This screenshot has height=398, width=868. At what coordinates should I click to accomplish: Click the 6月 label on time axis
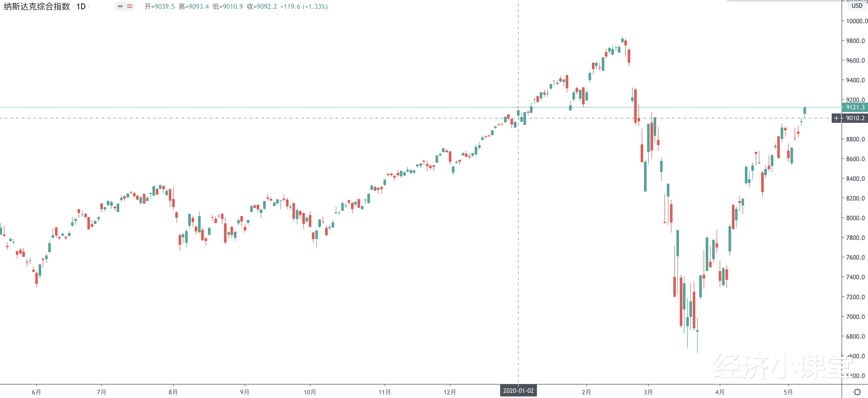[36, 392]
